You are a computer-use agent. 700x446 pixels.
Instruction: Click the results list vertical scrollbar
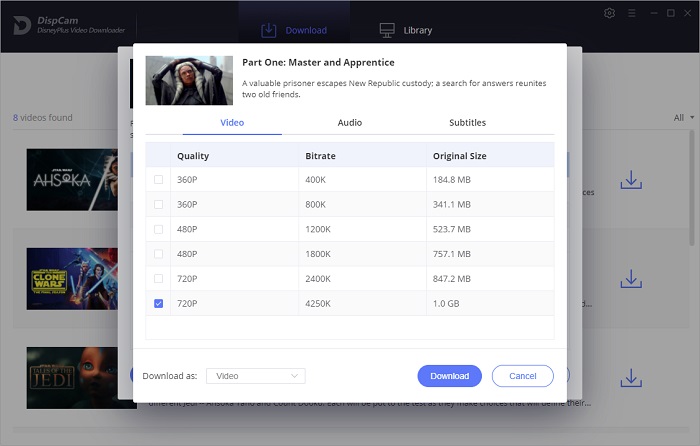click(x=692, y=188)
